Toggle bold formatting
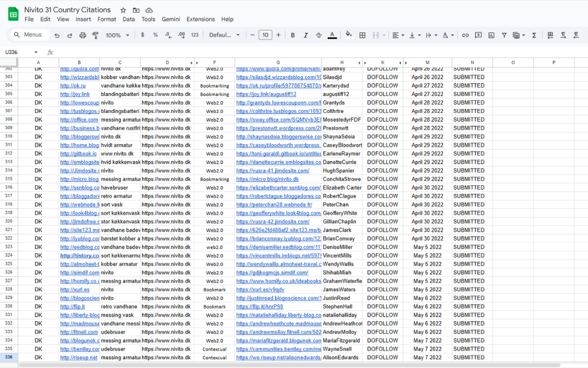Image resolution: width=588 pixels, height=368 pixels. click(293, 35)
